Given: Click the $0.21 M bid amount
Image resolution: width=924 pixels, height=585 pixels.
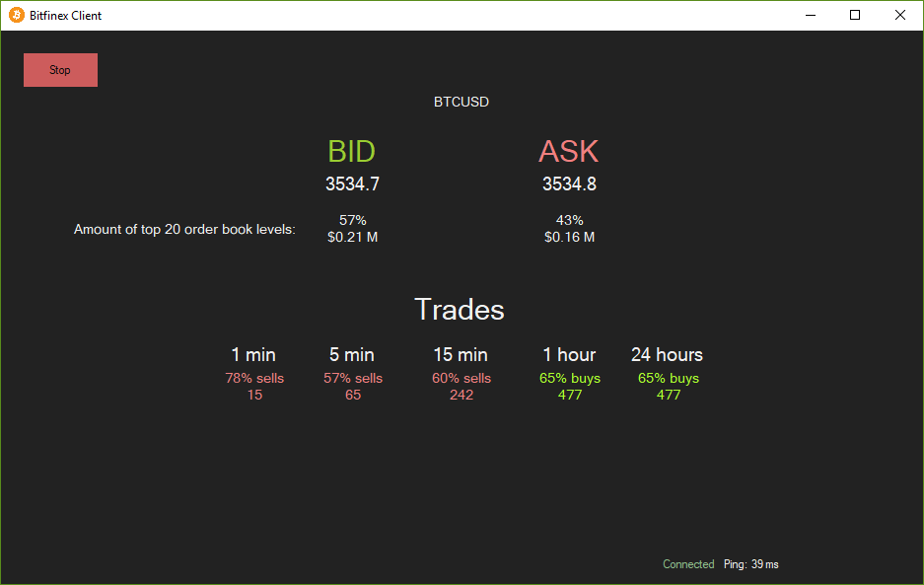Looking at the screenshot, I should [352, 237].
